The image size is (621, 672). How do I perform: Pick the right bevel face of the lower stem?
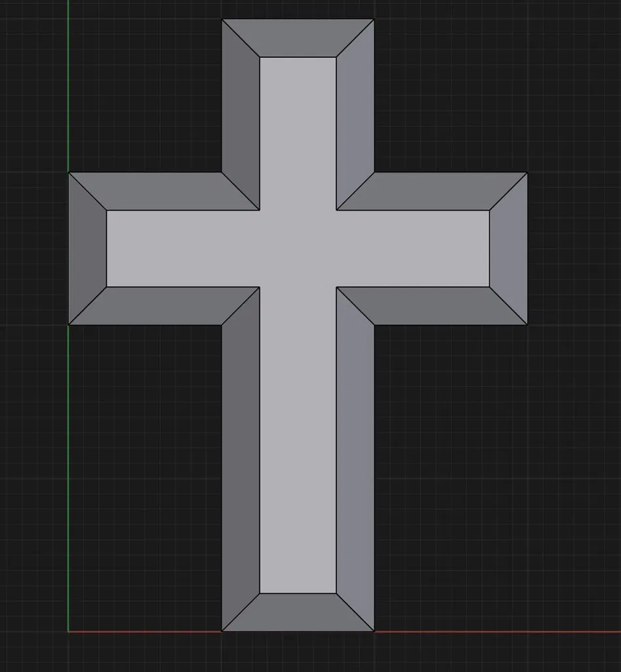[355, 459]
